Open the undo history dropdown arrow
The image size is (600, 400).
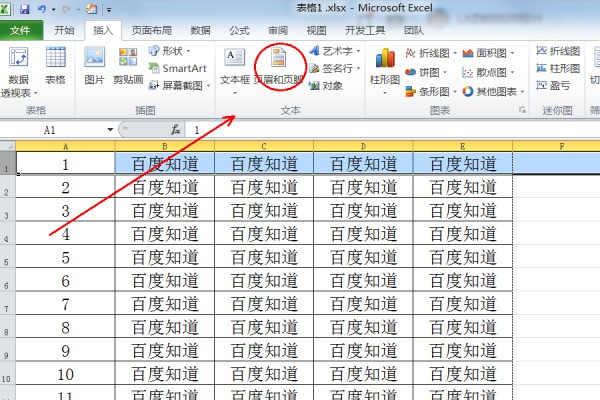[53, 9]
